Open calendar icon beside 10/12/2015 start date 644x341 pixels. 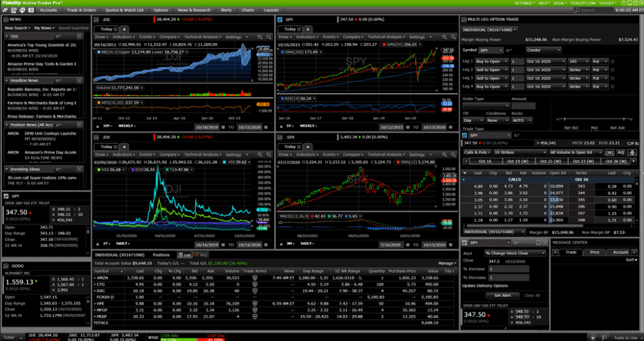pyautogui.click(x=409, y=127)
